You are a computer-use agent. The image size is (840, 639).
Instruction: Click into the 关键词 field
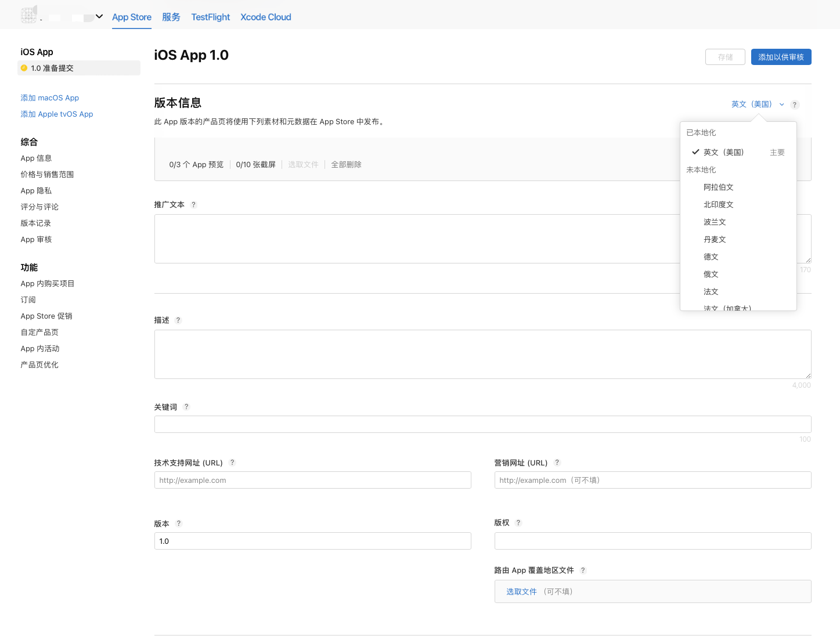482,424
